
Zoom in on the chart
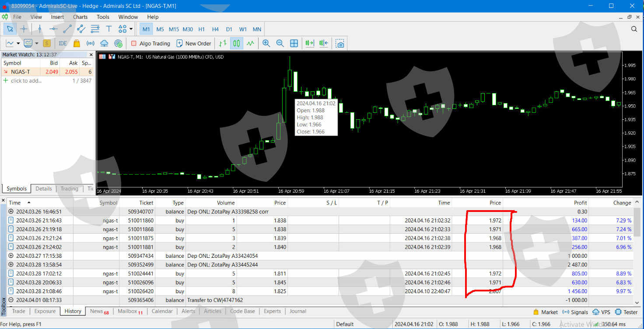tap(266, 43)
